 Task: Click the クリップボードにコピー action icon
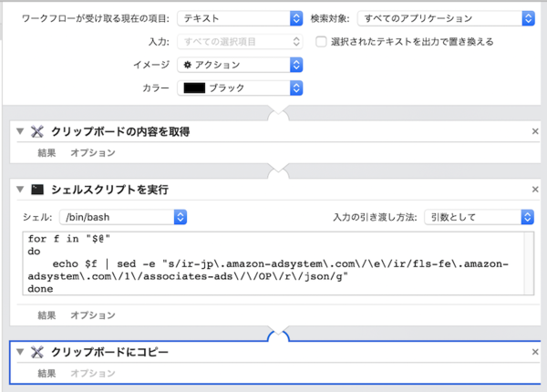coord(36,351)
